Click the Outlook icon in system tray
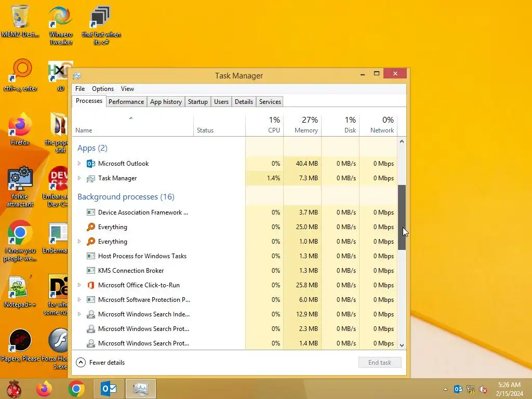 (458, 389)
